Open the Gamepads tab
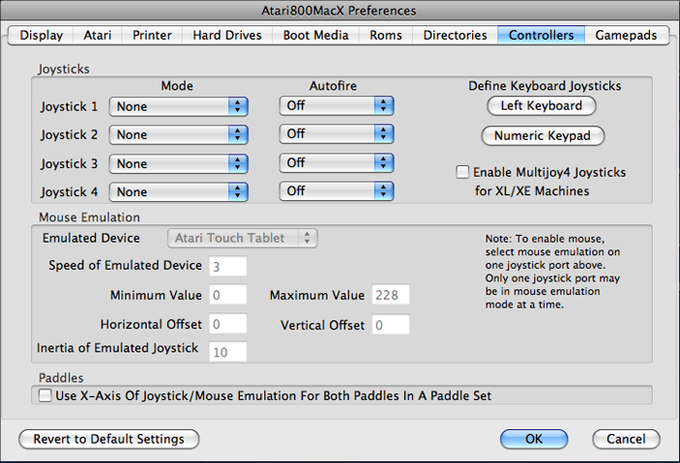 pyautogui.click(x=626, y=35)
